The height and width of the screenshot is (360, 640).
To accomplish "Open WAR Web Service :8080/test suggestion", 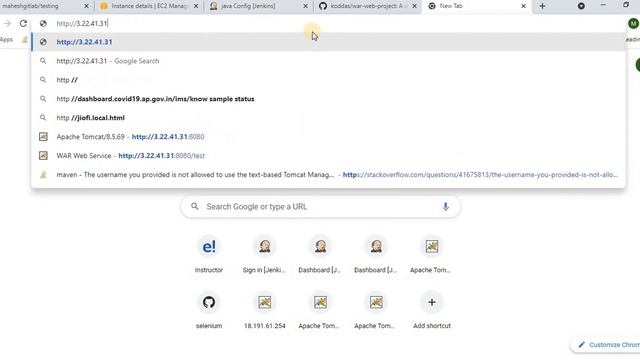I will 329,156.
